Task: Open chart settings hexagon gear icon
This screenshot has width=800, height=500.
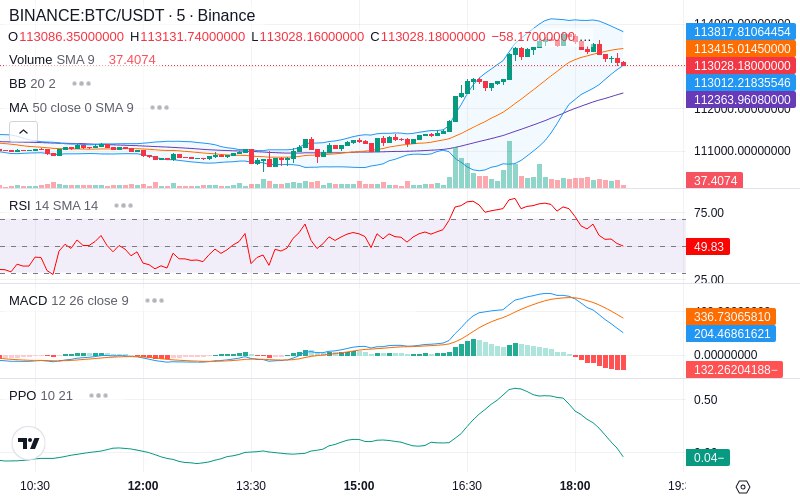Action: [x=743, y=487]
